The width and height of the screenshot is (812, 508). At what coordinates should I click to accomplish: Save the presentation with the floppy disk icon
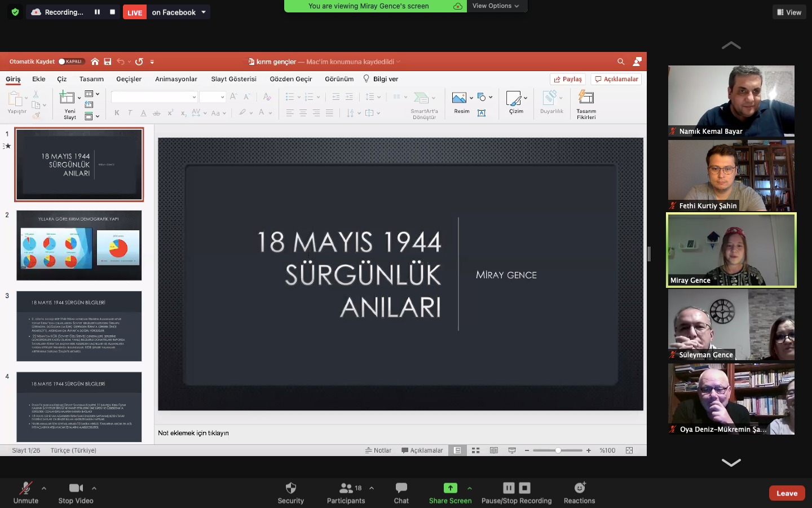pyautogui.click(x=108, y=62)
